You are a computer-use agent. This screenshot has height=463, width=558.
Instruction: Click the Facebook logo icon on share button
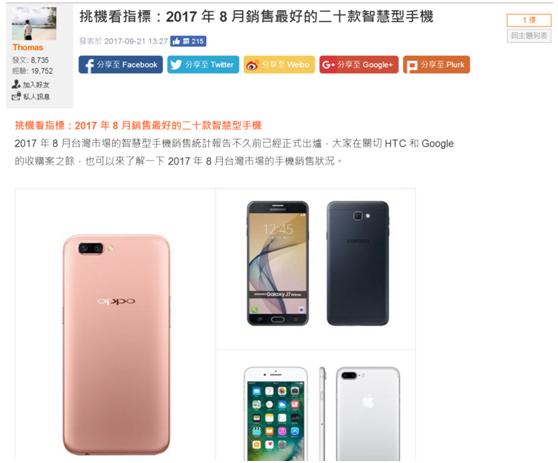pyautogui.click(x=89, y=65)
